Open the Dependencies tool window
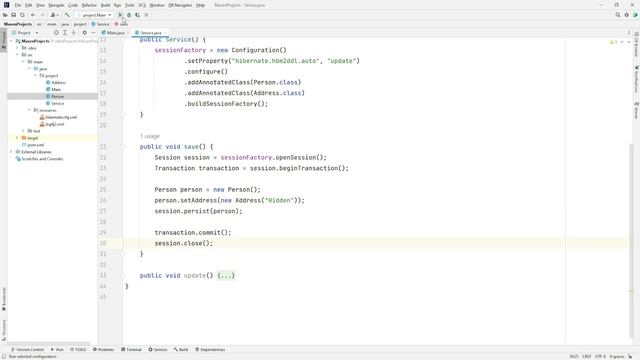Image resolution: width=640 pixels, height=360 pixels. (x=210, y=350)
